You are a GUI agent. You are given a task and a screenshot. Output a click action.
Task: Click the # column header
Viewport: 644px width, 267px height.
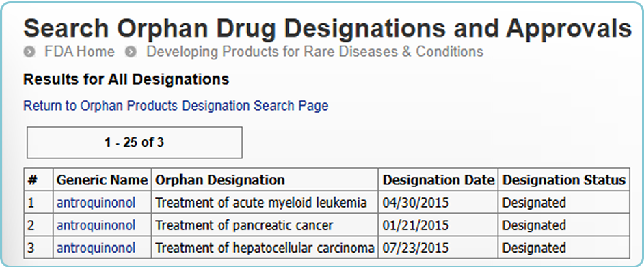coord(38,180)
